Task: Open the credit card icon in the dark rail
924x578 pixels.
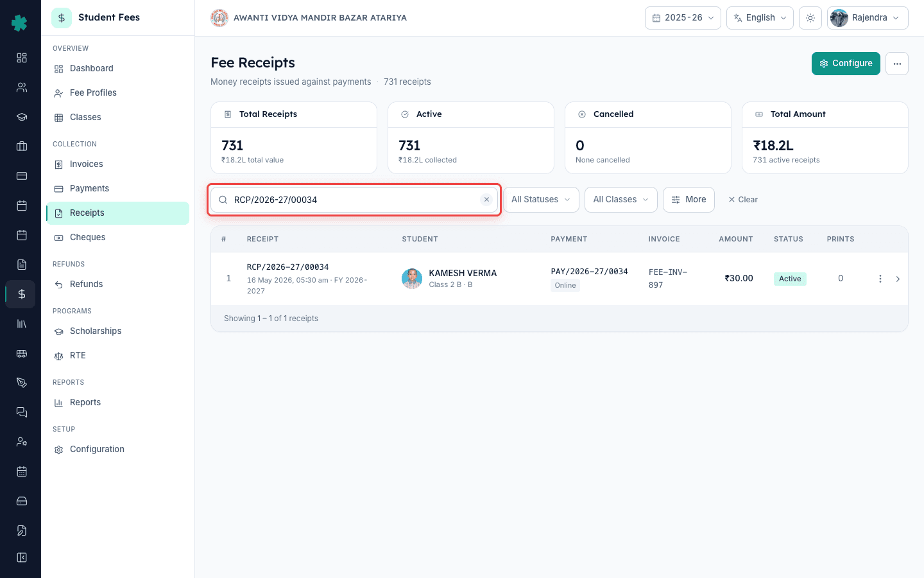Action: click(22, 176)
